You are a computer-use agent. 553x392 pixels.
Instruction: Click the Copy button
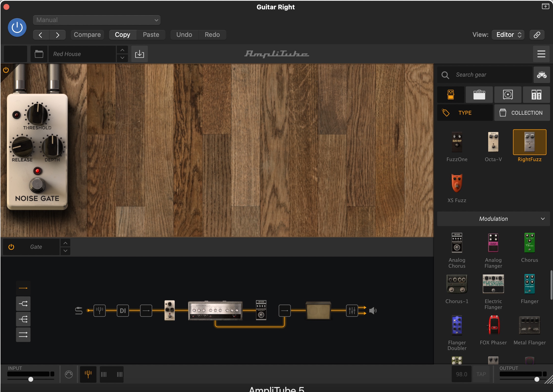click(123, 35)
